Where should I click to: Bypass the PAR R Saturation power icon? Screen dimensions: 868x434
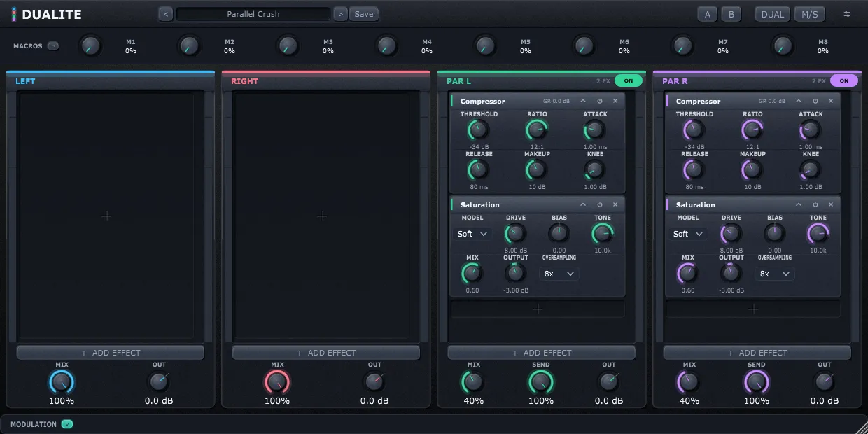tap(815, 205)
